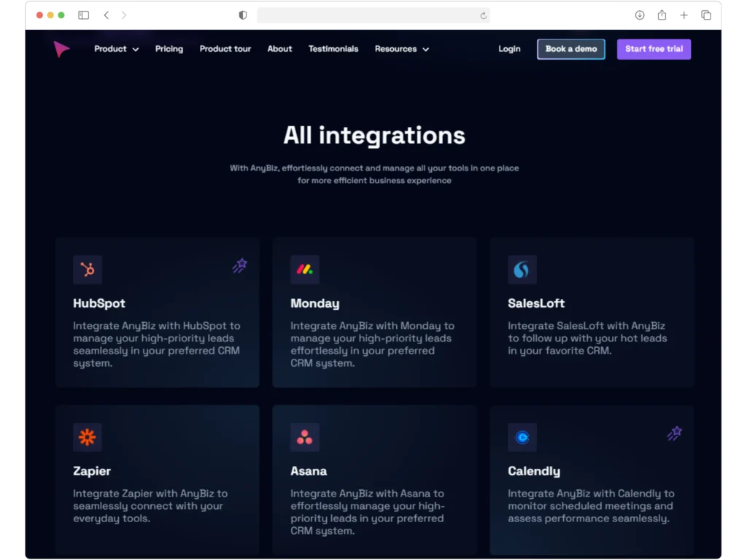Click the shooting star icon on Calendly card
747x560 pixels.
[x=675, y=433]
